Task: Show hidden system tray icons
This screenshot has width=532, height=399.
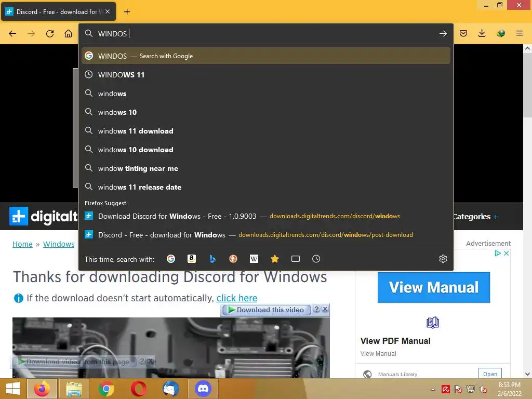Action: pos(433,389)
